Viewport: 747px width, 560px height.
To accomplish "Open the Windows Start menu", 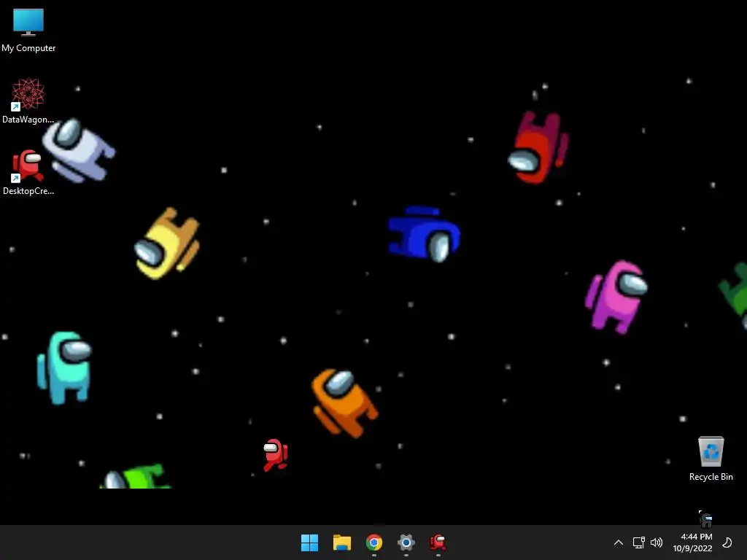I will [x=309, y=542].
